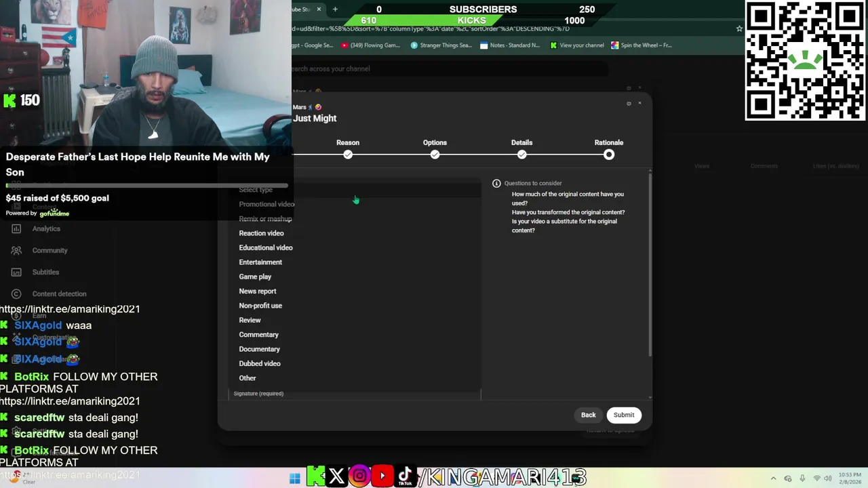Click 'Have you transformed the original content?'
868x488 pixels.
(x=568, y=212)
